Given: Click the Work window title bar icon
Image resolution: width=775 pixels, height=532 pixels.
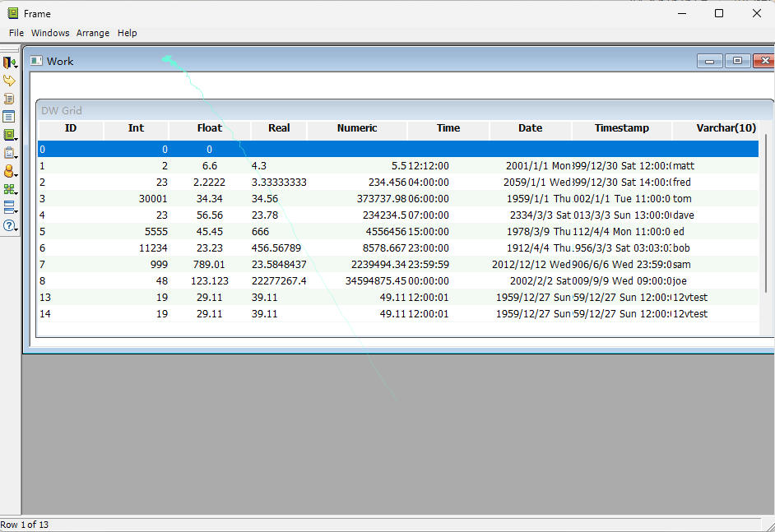Looking at the screenshot, I should tap(36, 61).
